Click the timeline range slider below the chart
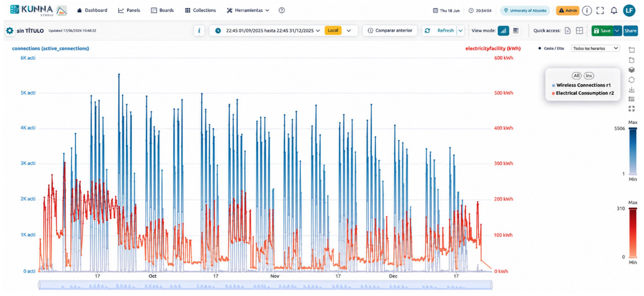This screenshot has height=296, width=644. 265,285
